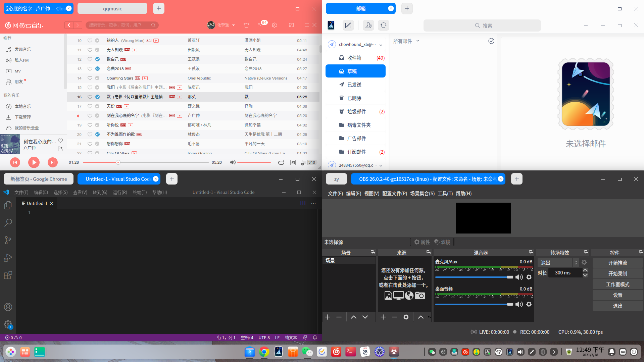Open settings gear for 桌面音频 mixer

(529, 304)
